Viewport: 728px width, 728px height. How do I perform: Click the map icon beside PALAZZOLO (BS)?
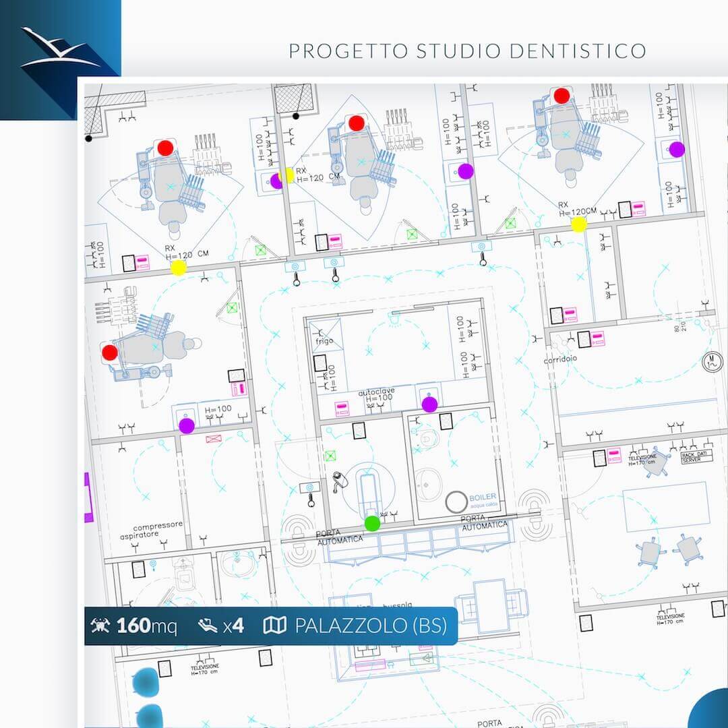tap(274, 626)
